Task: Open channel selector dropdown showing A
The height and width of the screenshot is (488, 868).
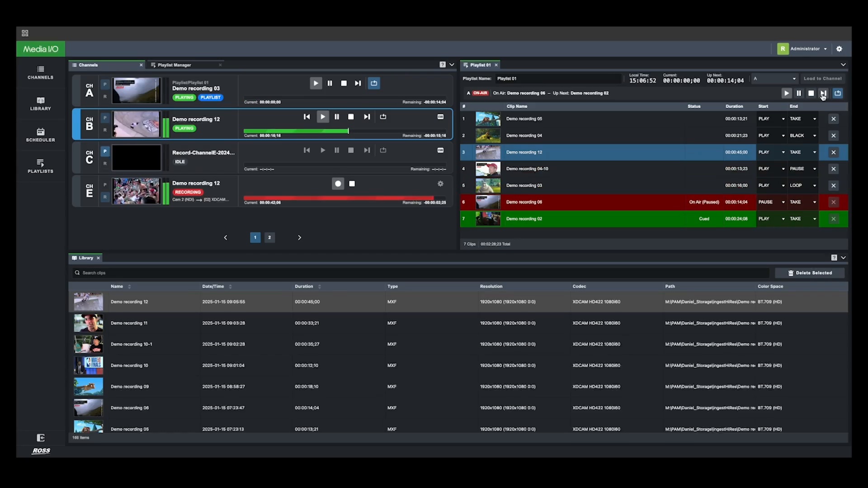Action: tap(774, 79)
